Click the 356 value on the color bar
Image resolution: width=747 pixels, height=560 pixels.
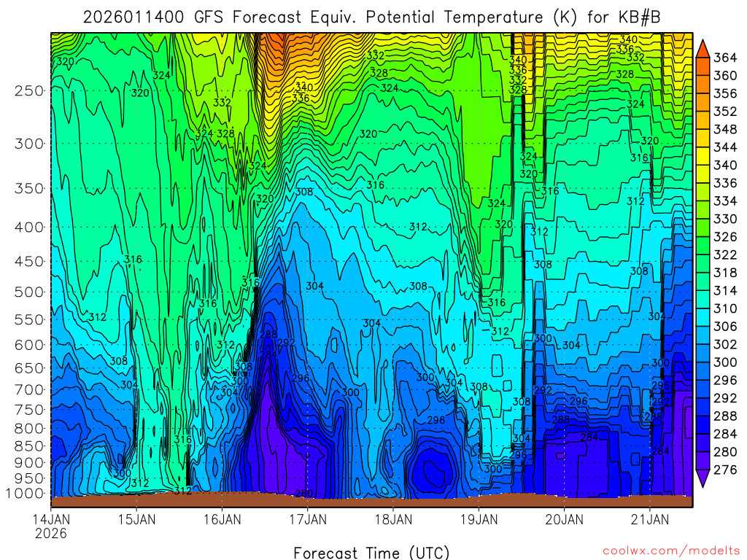[x=725, y=93]
